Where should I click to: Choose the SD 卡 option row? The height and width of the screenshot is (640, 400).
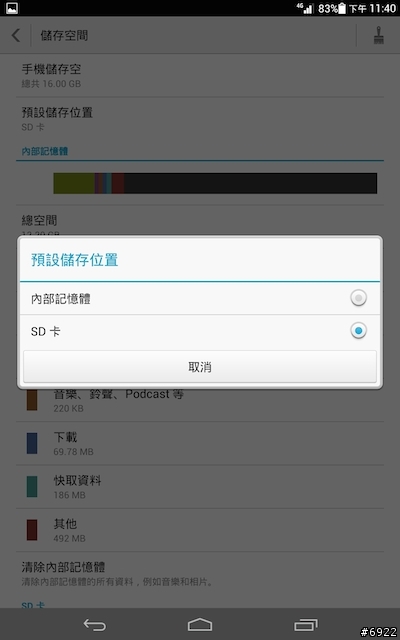tap(200, 331)
